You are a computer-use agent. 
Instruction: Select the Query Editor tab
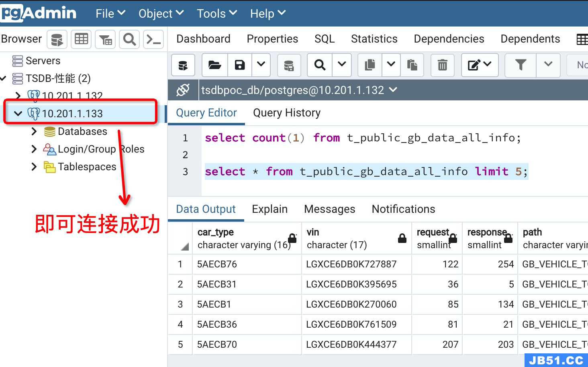pyautogui.click(x=206, y=113)
